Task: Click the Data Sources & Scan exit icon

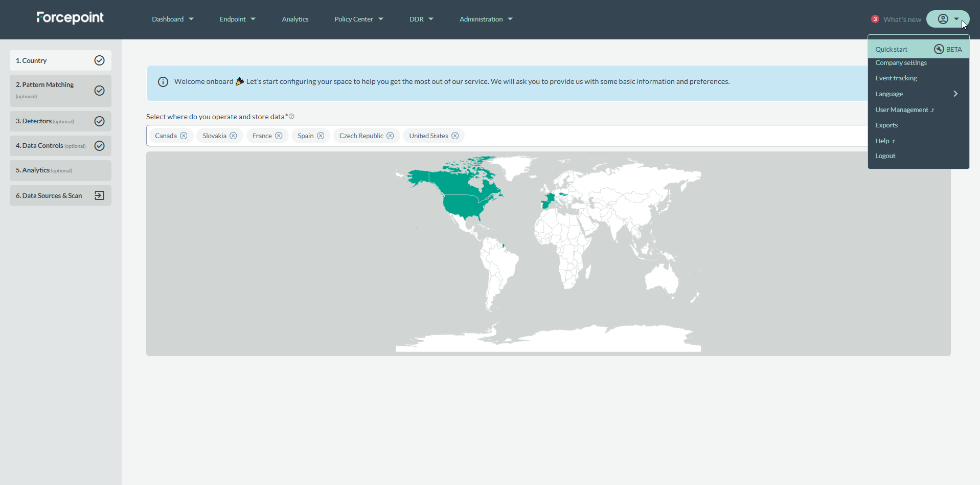Action: 99,195
